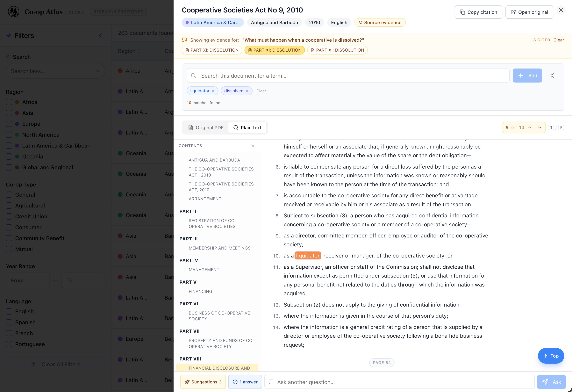
Task: Remove the dissolved search term
Action: (x=247, y=91)
